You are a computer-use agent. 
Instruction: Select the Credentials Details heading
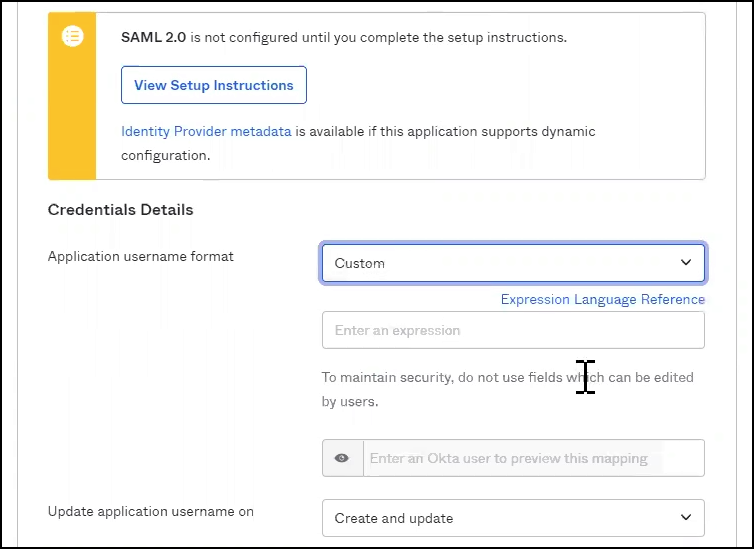pyautogui.click(x=120, y=210)
